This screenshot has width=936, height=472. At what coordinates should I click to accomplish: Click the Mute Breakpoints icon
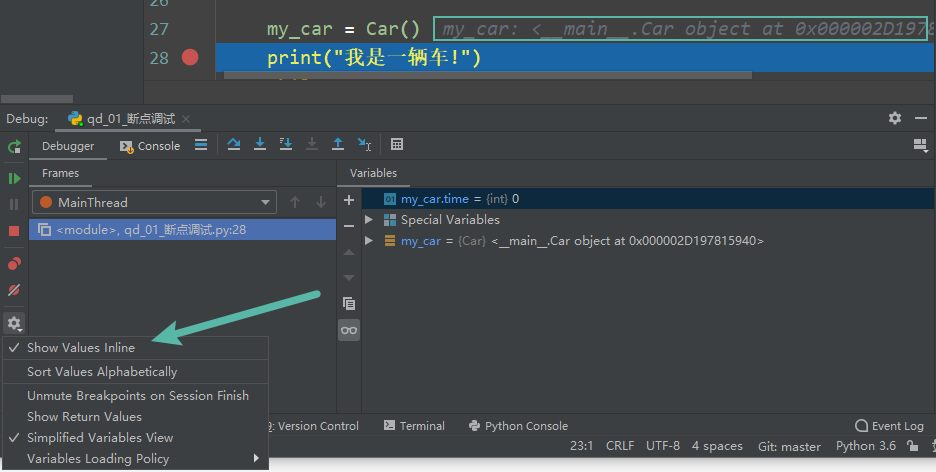[x=14, y=290]
